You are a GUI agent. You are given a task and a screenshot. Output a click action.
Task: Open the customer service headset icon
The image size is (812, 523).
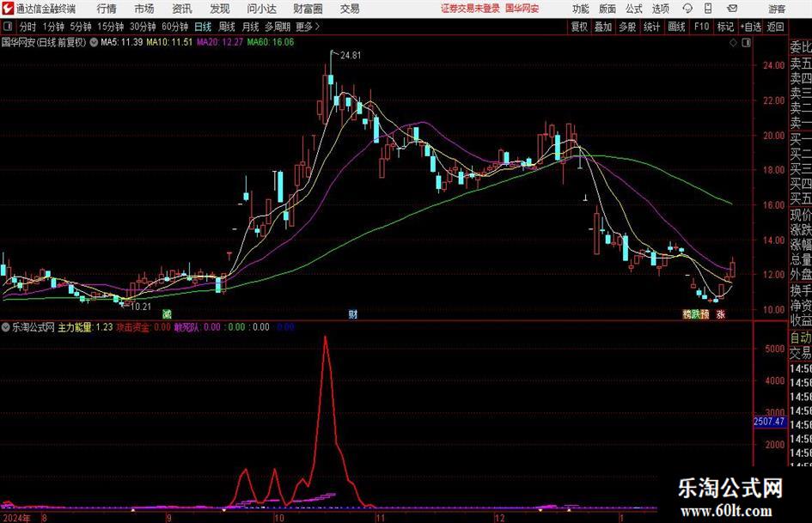[687, 9]
